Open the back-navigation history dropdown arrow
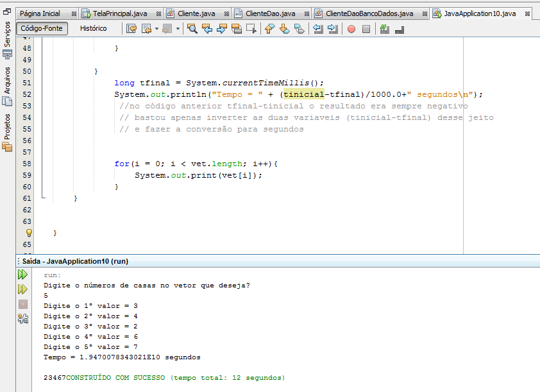The height and width of the screenshot is (392, 540). [156, 29]
